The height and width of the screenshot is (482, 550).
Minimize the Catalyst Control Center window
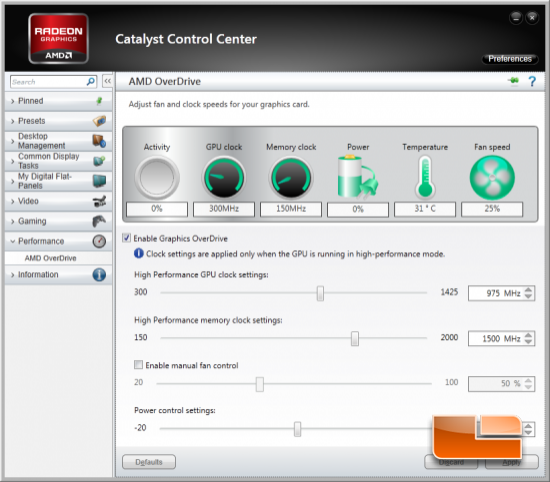tap(516, 18)
